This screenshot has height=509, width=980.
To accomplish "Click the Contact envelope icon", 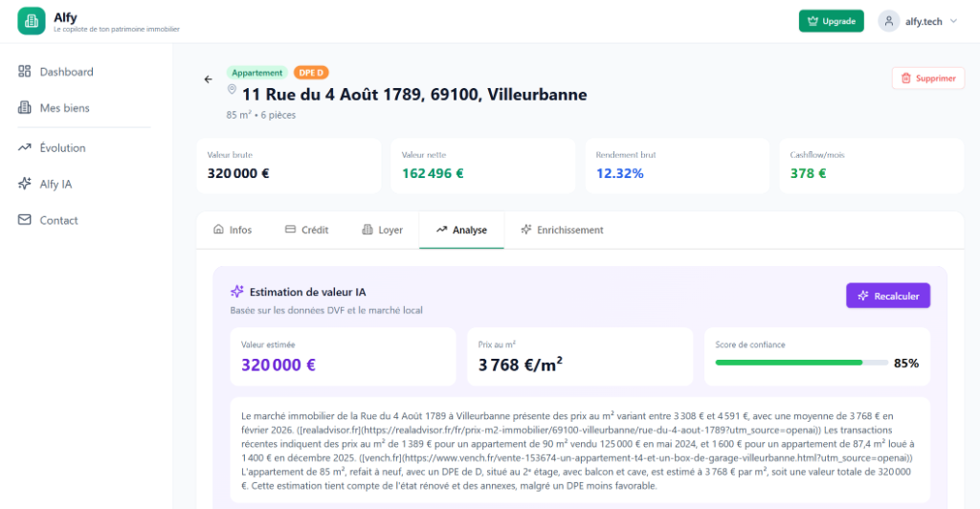I will 24,220.
